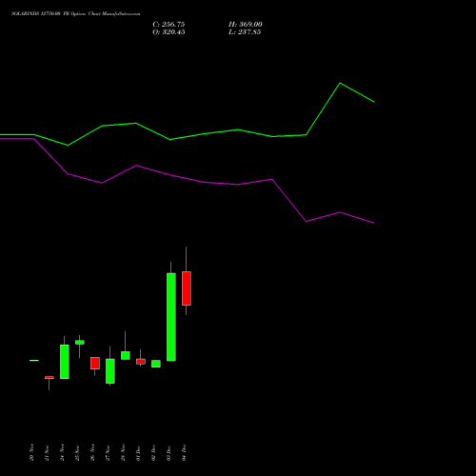Click the red candle above 01 Dec
The image size is (476, 476).
[141, 362]
